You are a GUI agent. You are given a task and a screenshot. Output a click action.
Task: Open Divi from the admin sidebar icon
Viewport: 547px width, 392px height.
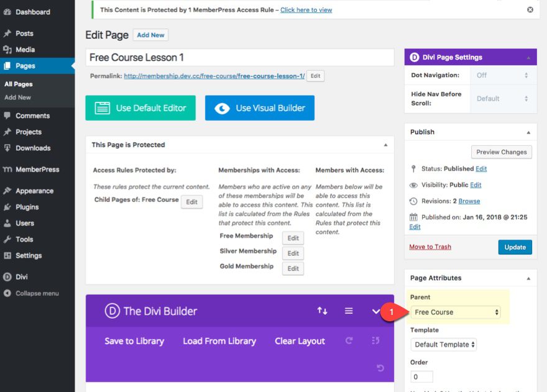tap(9, 276)
